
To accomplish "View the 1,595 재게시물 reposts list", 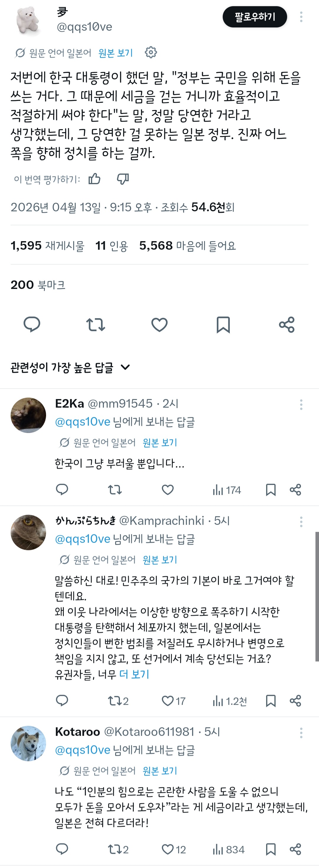I will [47, 246].
